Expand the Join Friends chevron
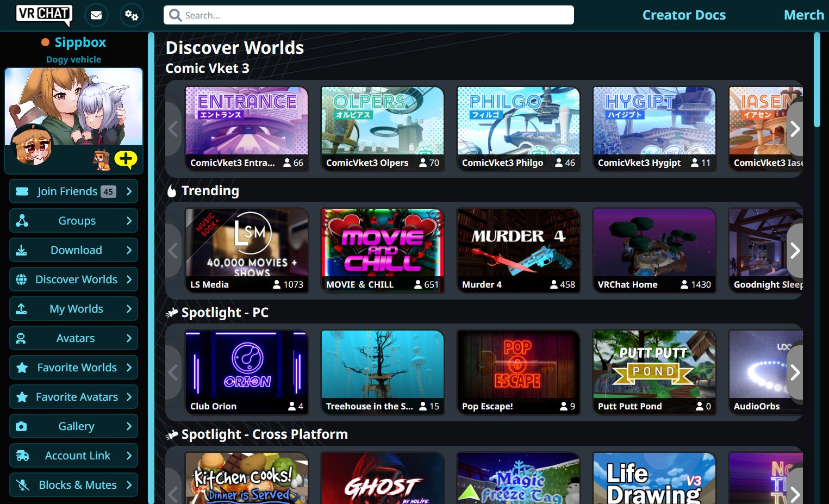 (129, 191)
